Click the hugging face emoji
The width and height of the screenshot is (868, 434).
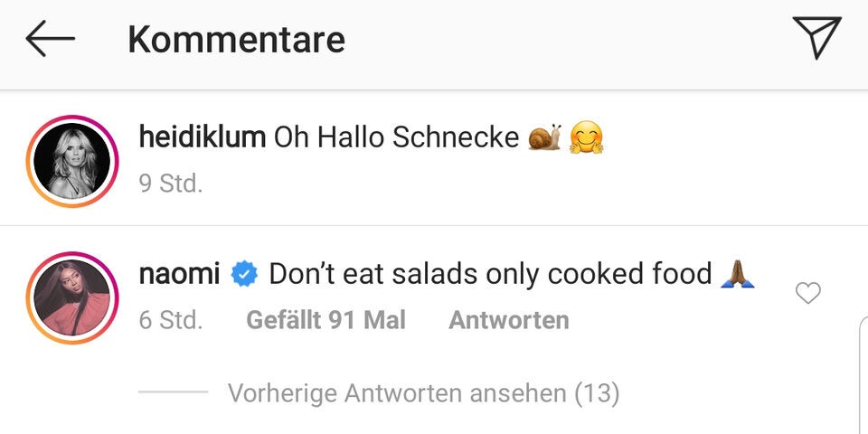click(x=587, y=137)
